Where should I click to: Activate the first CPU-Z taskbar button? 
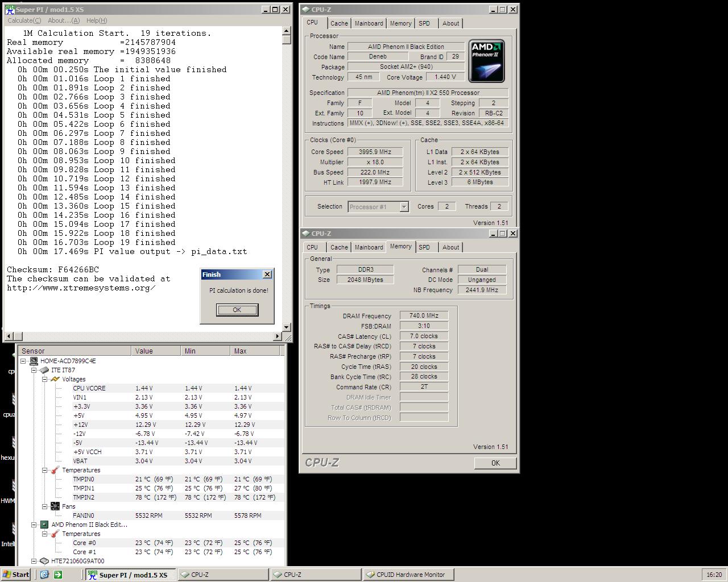point(222,575)
